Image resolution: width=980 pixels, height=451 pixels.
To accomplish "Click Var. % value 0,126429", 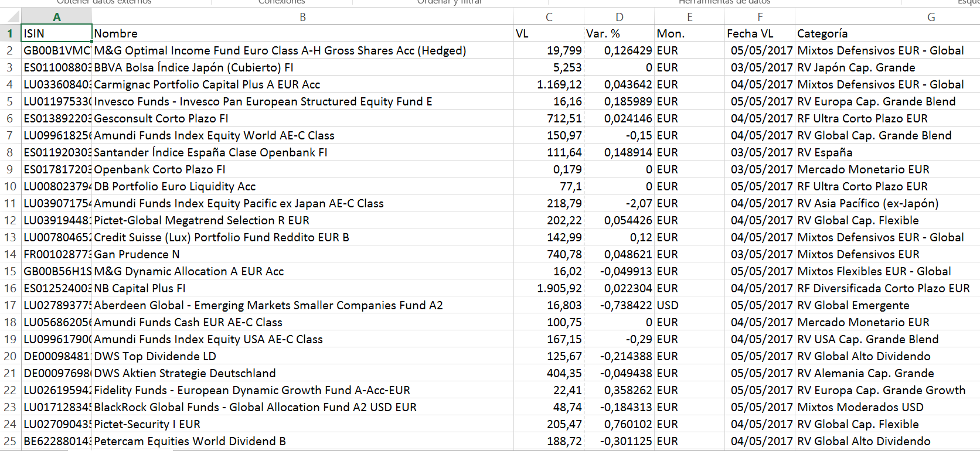I will coord(620,50).
